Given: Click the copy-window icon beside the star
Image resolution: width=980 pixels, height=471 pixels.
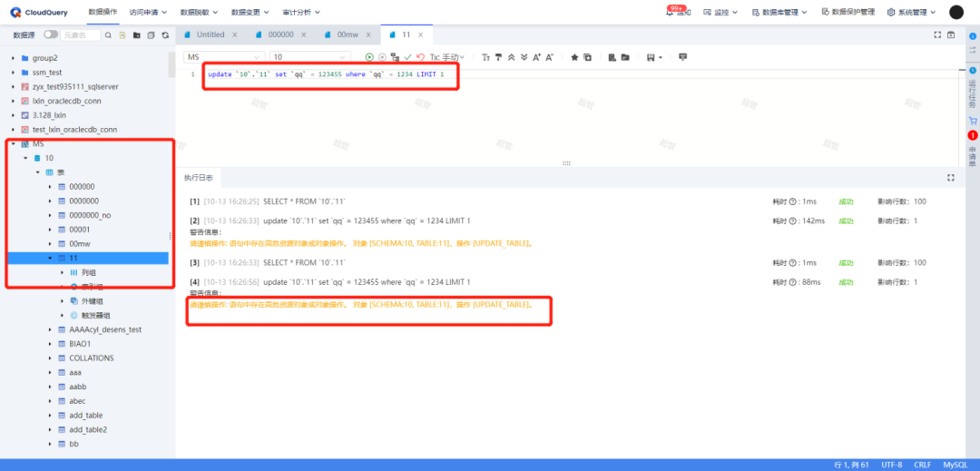Looking at the screenshot, I should (x=587, y=57).
